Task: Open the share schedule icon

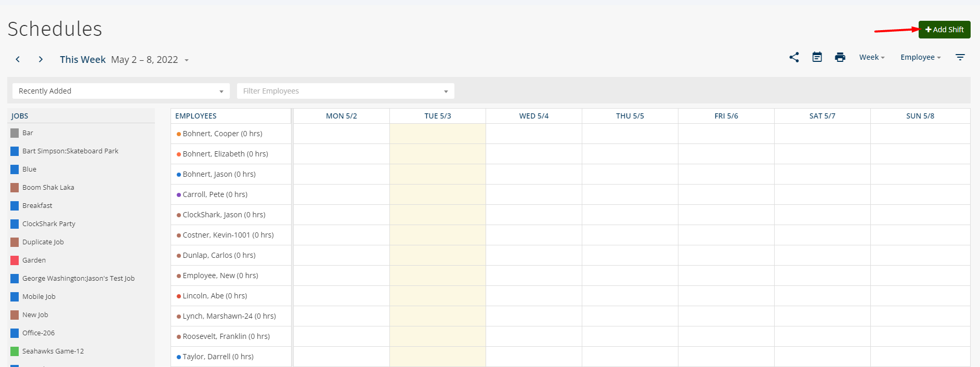Action: [794, 57]
